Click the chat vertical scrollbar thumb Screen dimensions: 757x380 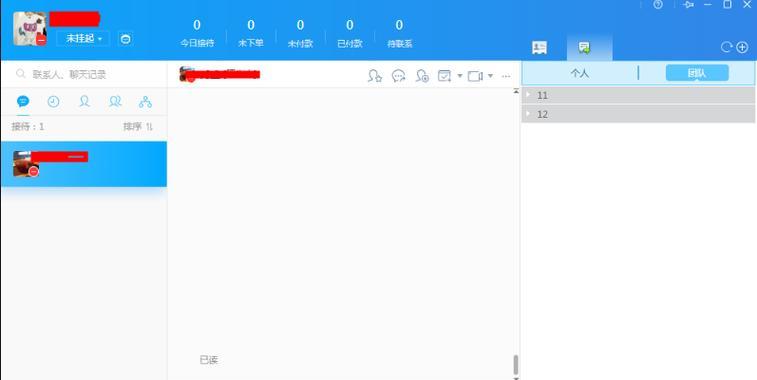[x=516, y=365]
